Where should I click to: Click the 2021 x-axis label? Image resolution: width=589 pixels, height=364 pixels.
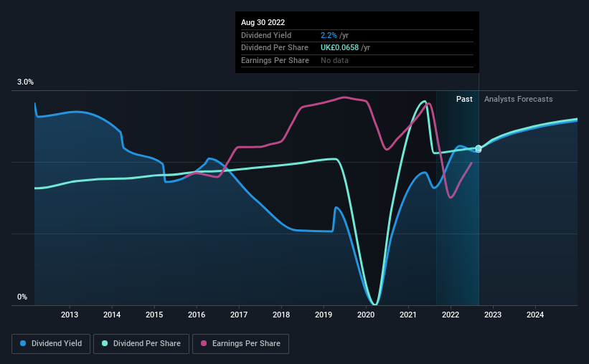click(x=408, y=315)
